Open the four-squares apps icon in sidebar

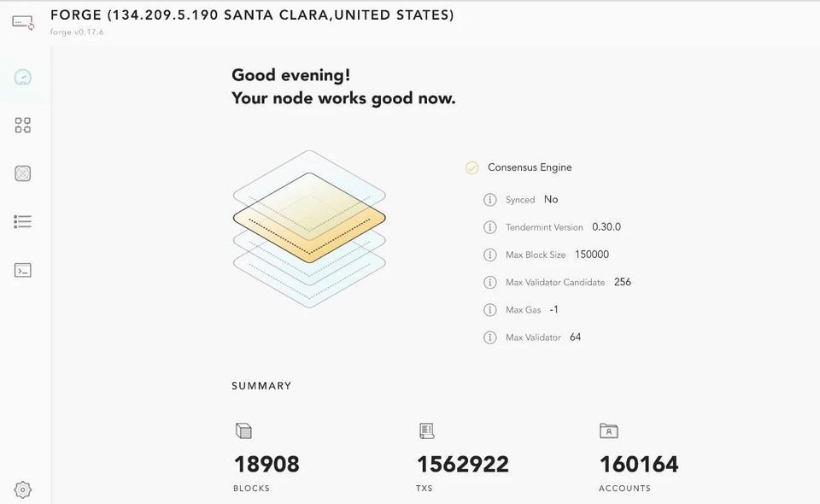pyautogui.click(x=23, y=126)
